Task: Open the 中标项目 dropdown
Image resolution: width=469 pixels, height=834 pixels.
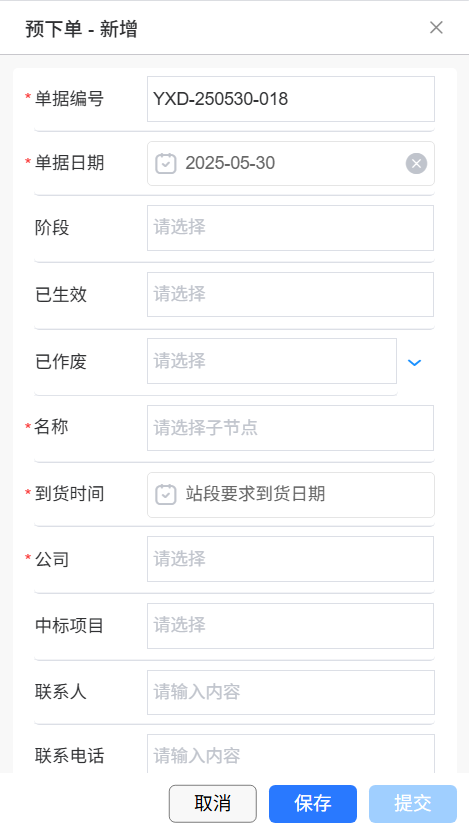Action: point(290,626)
